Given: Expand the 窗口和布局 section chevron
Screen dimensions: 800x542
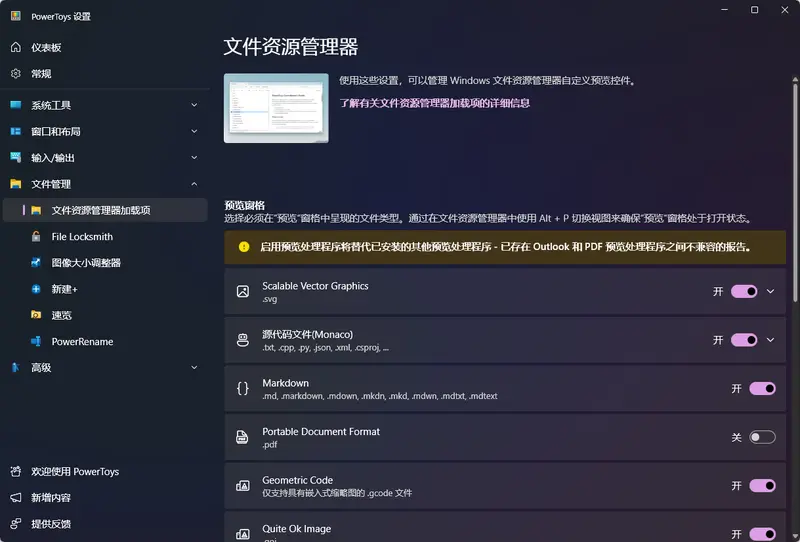Looking at the screenshot, I should [x=194, y=131].
